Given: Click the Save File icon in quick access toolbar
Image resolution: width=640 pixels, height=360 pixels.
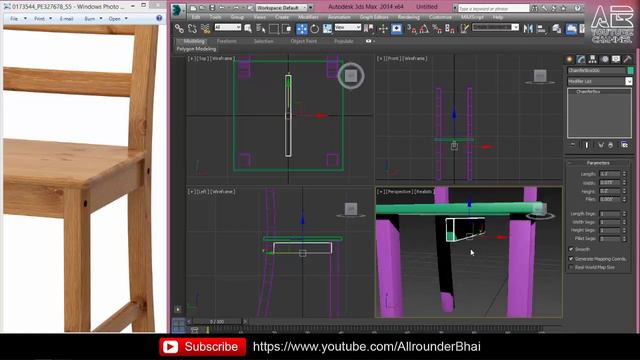Looking at the screenshot, I should click(212, 8).
